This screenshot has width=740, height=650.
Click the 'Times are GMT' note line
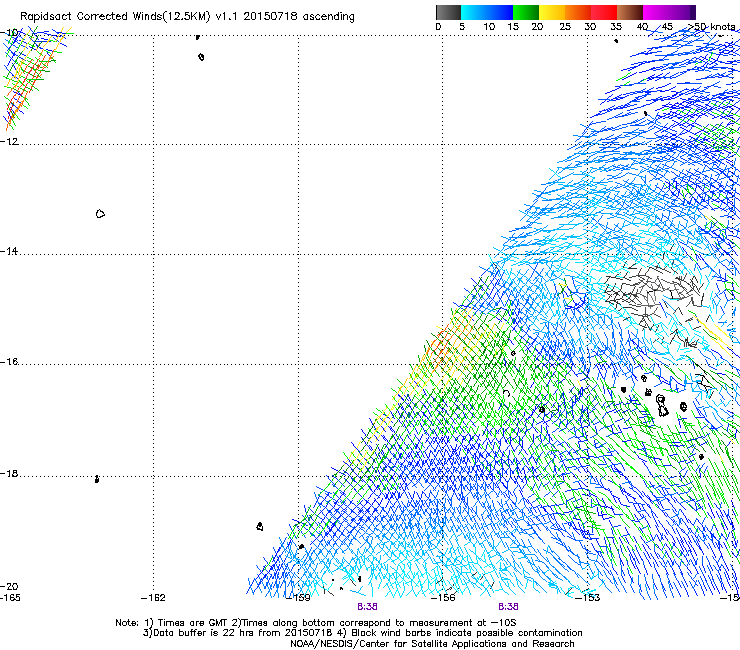point(315,623)
